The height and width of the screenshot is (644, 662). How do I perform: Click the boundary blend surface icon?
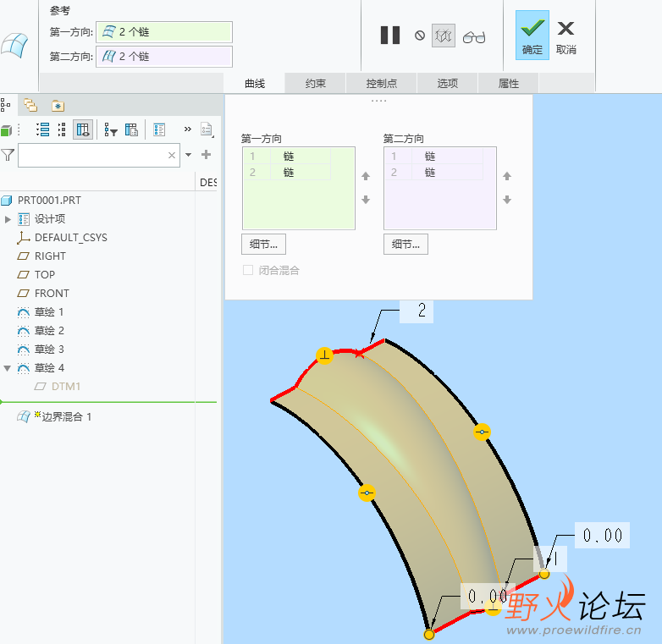14,45
